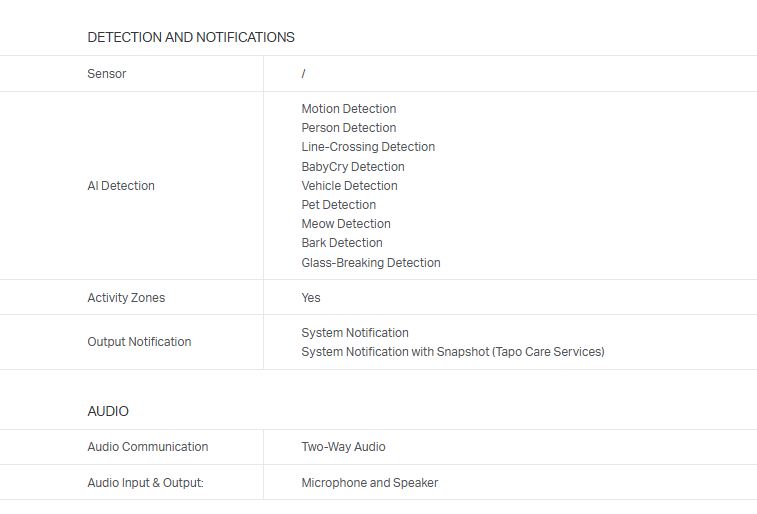Click the AUDIO section heading
Viewport: 757px width, 514px height.
(x=108, y=411)
